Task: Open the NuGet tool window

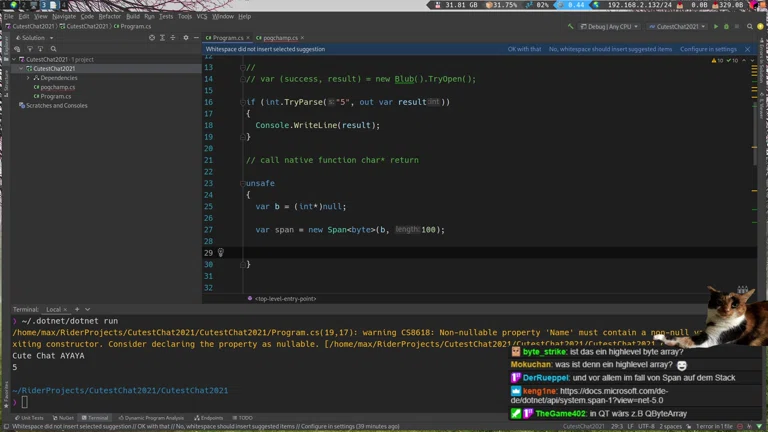Action: pyautogui.click(x=63, y=418)
